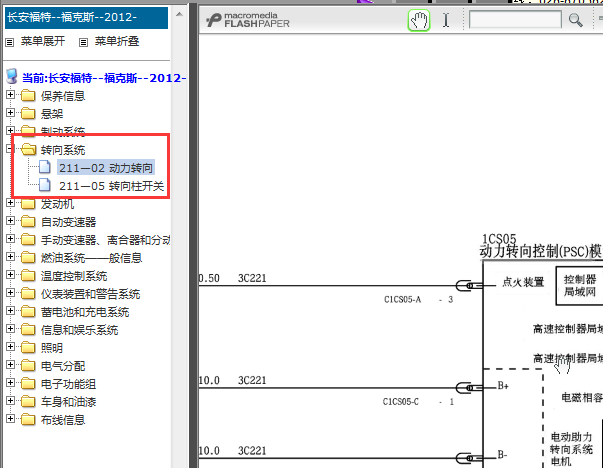Image resolution: width=603 pixels, height=468 pixels.
Task: Expand the 悬架 folder node
Action: [x=10, y=112]
